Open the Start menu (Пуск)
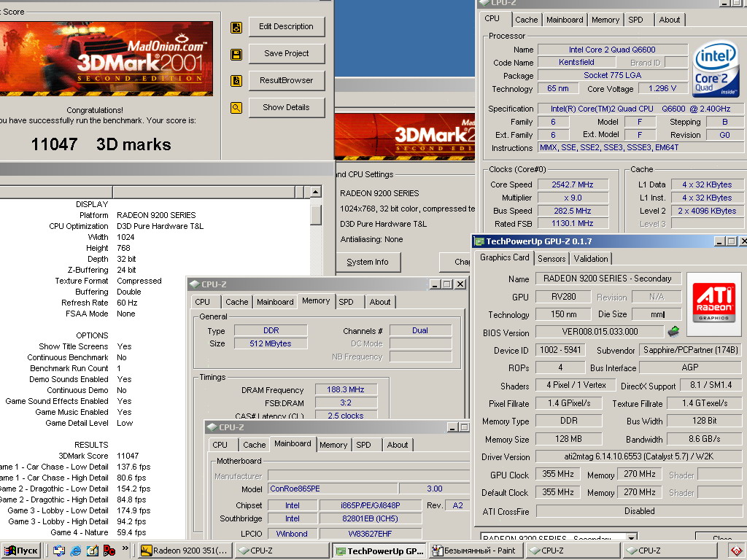 pos(20,551)
